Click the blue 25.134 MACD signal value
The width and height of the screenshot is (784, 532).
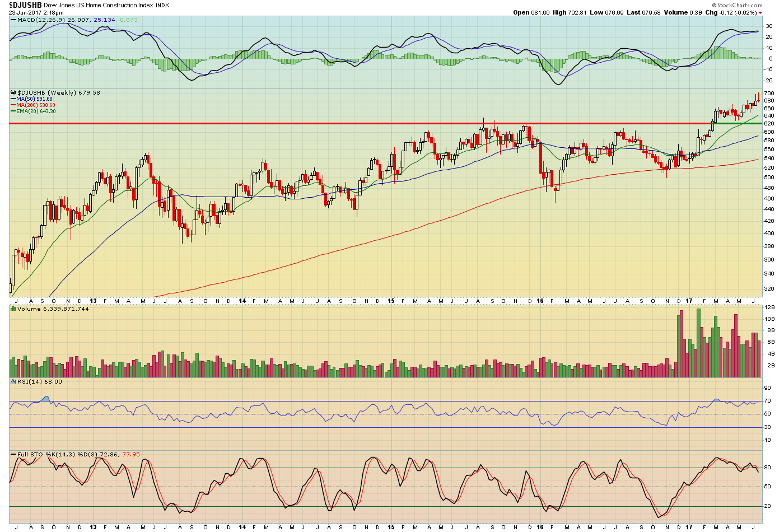point(104,20)
